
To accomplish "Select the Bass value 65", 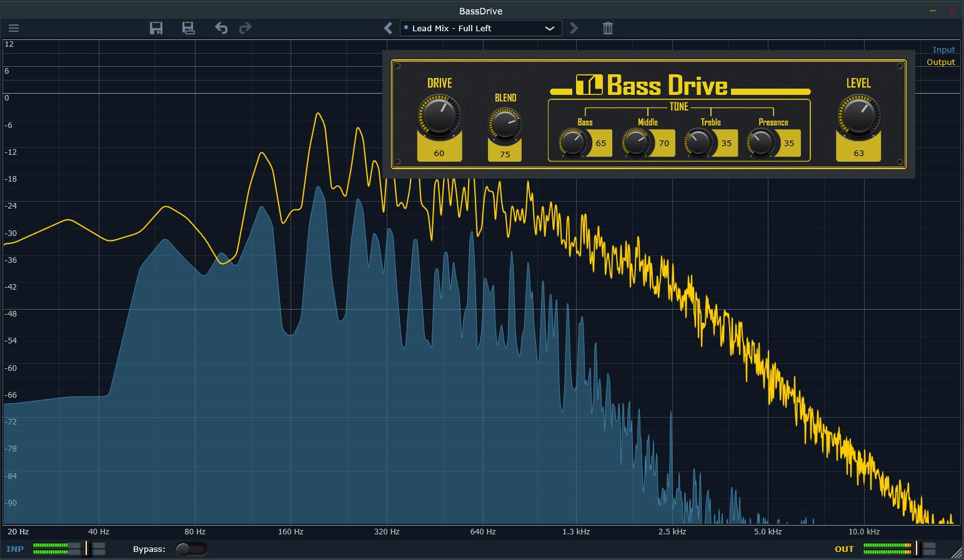I will (601, 143).
